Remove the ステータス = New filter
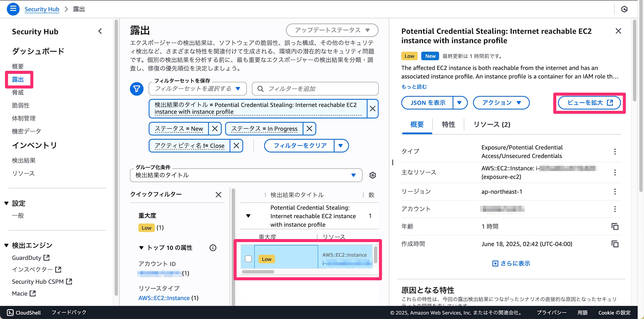 [215, 129]
